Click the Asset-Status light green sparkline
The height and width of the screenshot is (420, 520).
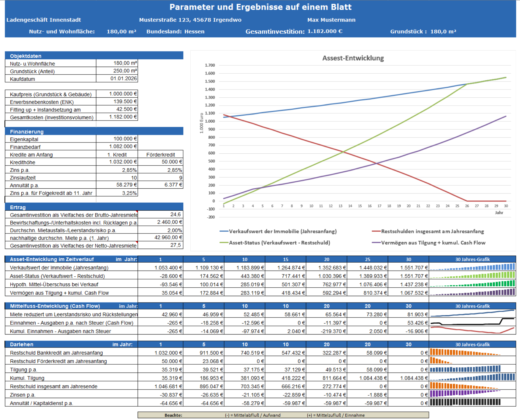pos(472,275)
